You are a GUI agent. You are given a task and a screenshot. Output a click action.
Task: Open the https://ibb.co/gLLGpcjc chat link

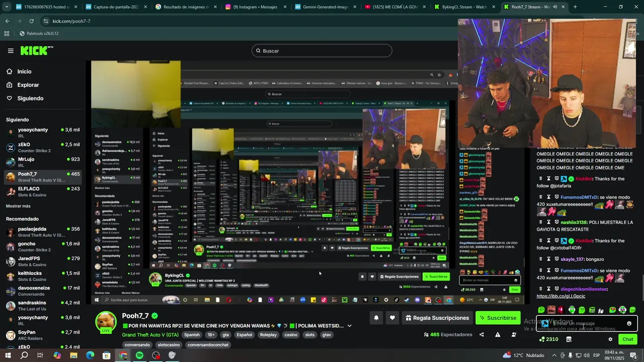coord(560,297)
